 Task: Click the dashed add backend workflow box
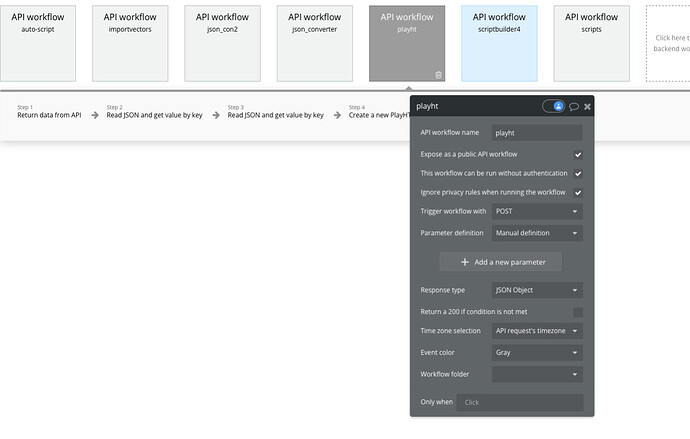[668, 44]
